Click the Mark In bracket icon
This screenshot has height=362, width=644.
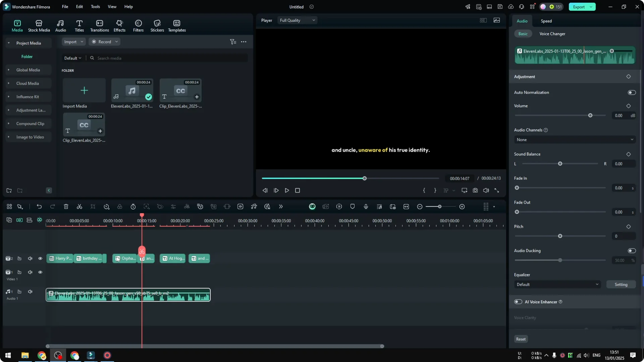click(x=424, y=190)
